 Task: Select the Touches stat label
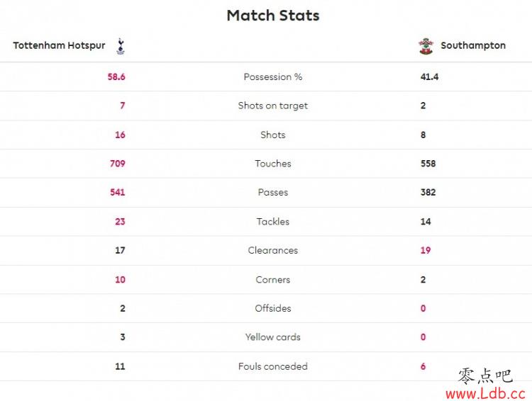273,164
